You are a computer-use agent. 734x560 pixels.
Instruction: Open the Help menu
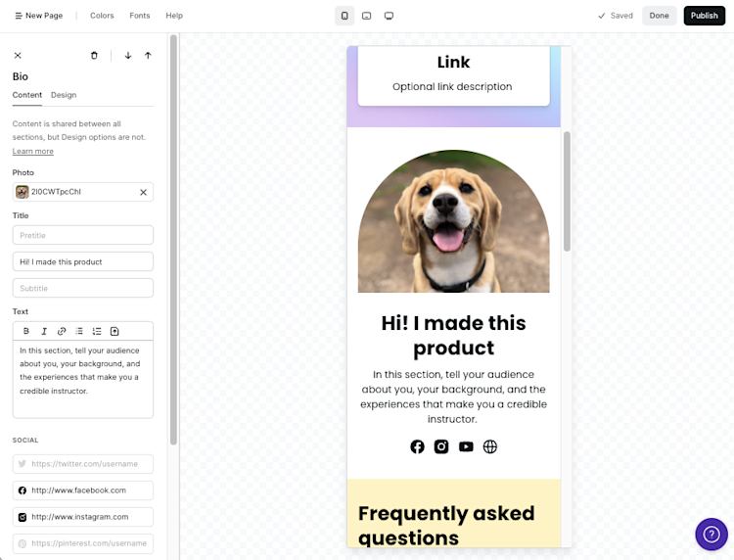(174, 16)
